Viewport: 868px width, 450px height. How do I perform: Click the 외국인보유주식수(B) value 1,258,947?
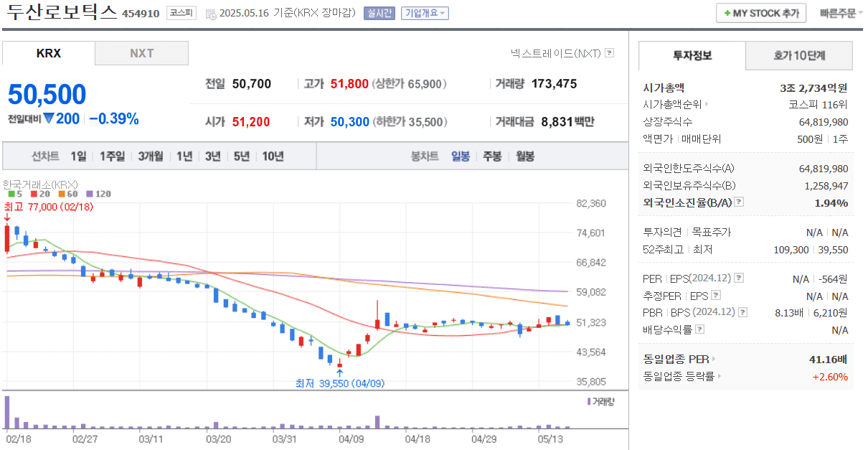(826, 186)
